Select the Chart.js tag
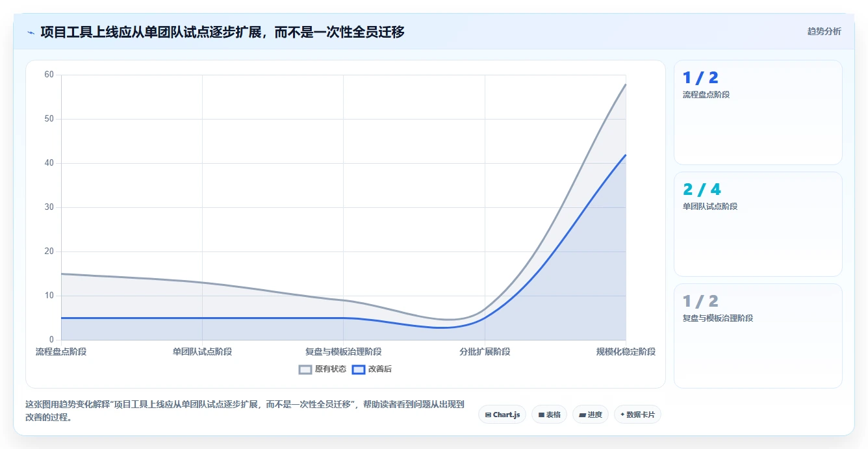 [x=502, y=415]
